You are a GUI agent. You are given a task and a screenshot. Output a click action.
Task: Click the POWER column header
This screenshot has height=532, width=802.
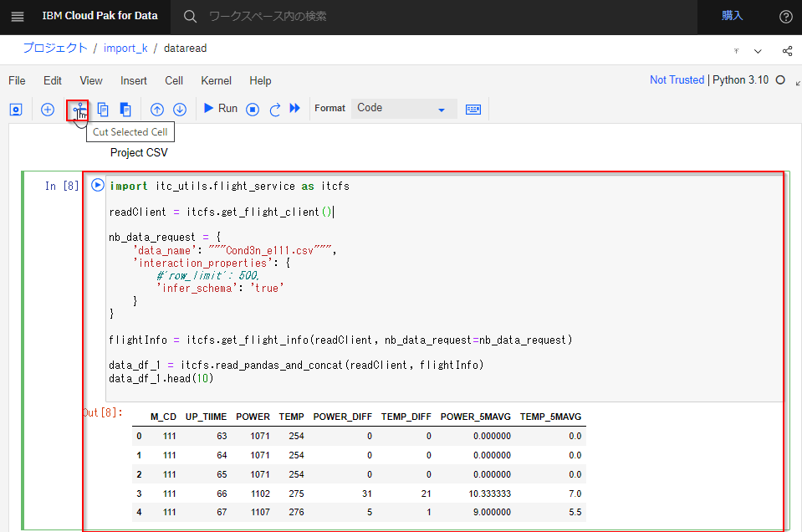point(253,417)
